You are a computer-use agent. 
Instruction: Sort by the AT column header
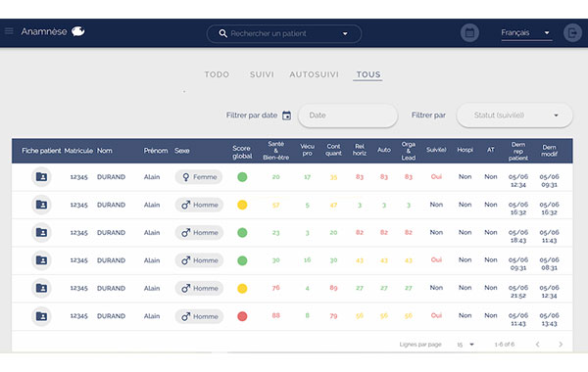tap(491, 150)
